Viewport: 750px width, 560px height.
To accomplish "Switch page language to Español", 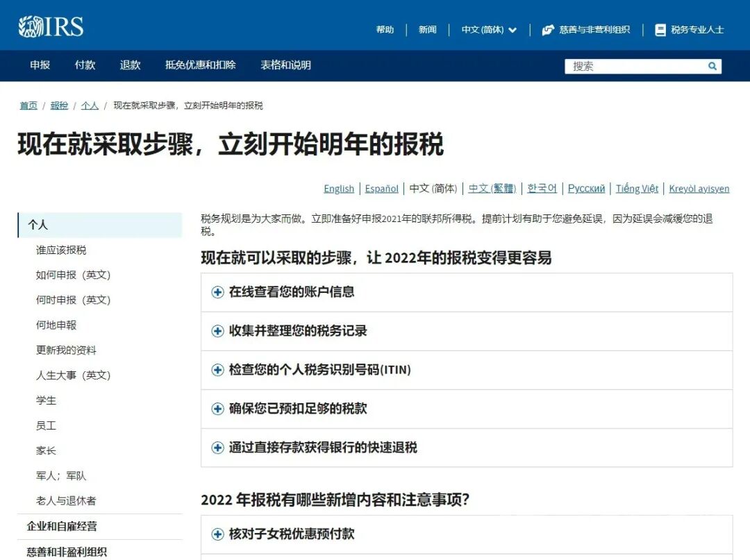I will [382, 189].
